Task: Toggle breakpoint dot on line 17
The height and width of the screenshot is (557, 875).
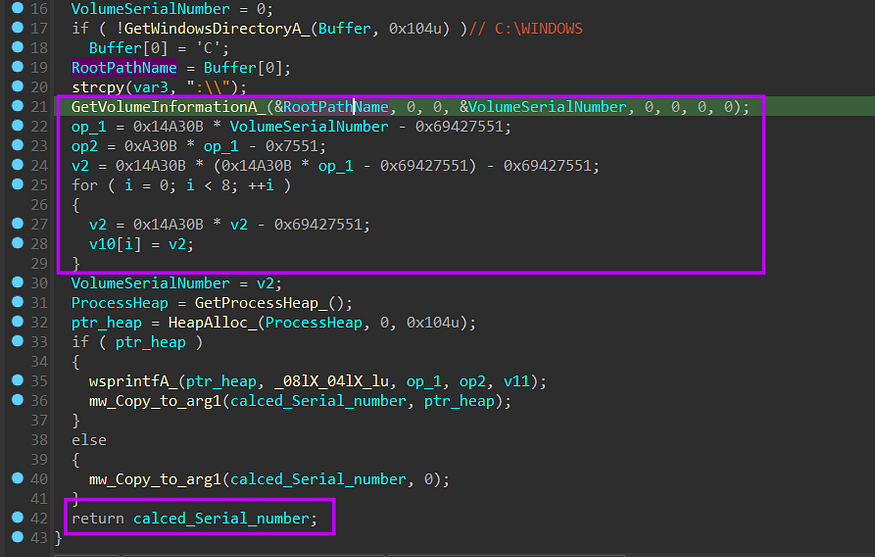Action: click(x=17, y=27)
